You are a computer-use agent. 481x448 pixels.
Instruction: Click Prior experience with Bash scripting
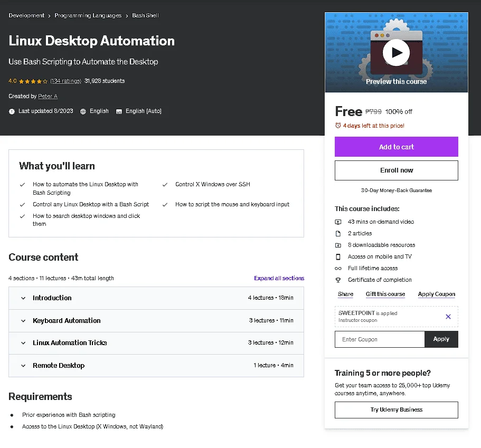tap(69, 415)
